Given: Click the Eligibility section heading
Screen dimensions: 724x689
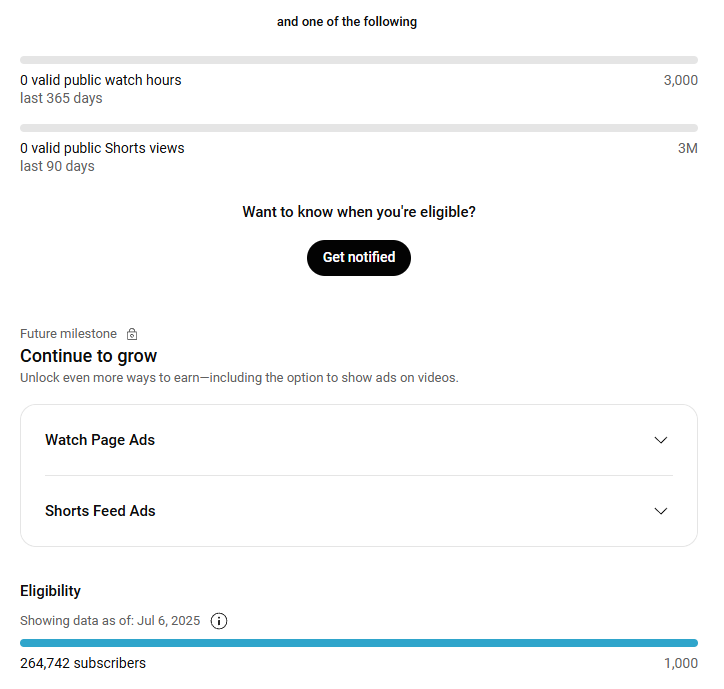Looking at the screenshot, I should [x=50, y=591].
